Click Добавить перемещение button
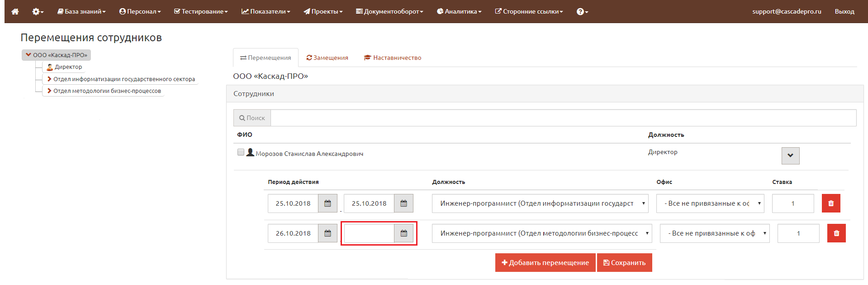 545,263
